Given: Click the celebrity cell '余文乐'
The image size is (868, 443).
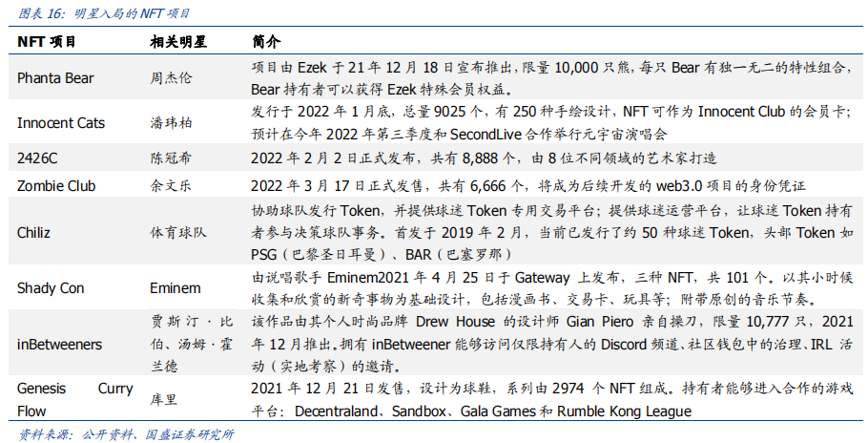Looking at the screenshot, I should pyautogui.click(x=171, y=186).
